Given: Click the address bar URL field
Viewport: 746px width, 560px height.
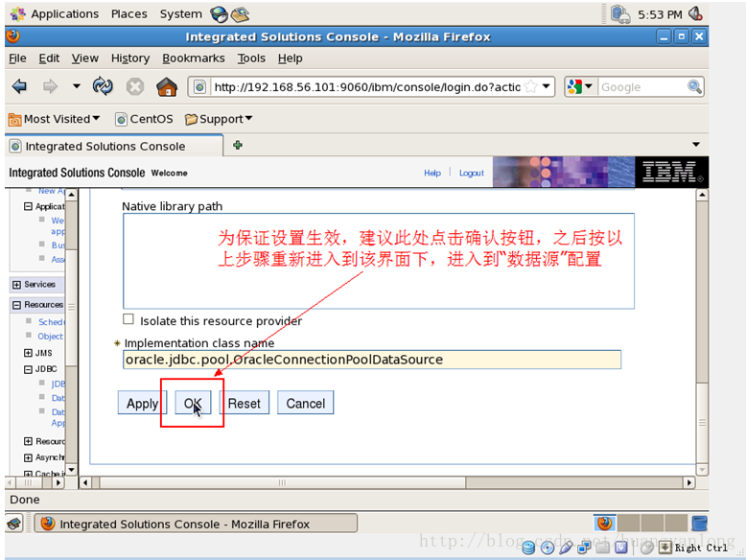Looking at the screenshot, I should [367, 87].
